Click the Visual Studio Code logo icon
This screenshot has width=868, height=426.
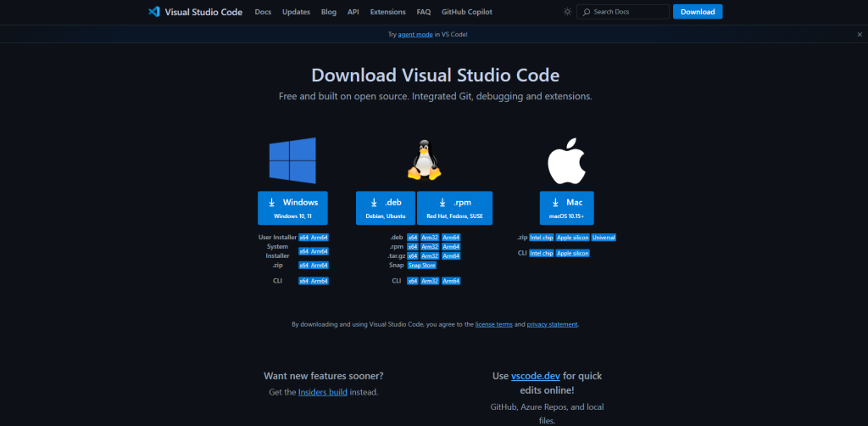coord(153,12)
